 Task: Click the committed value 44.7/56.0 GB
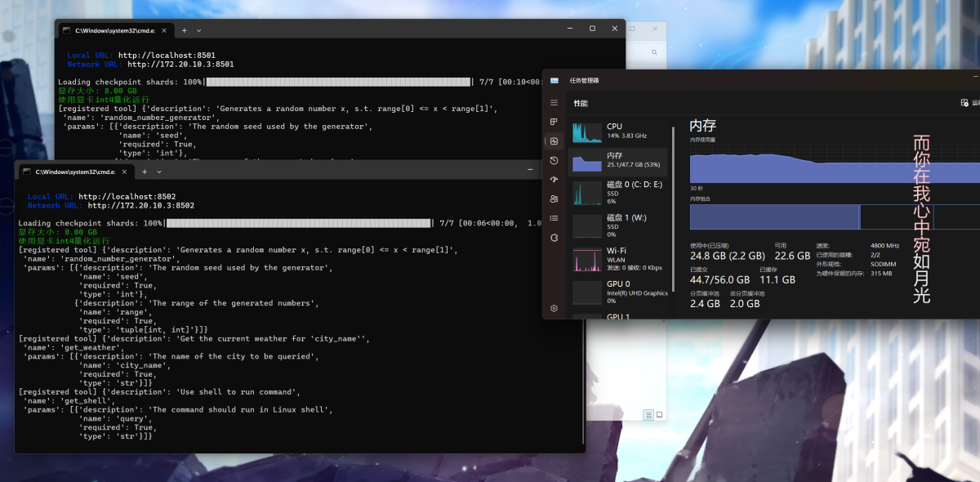point(720,279)
